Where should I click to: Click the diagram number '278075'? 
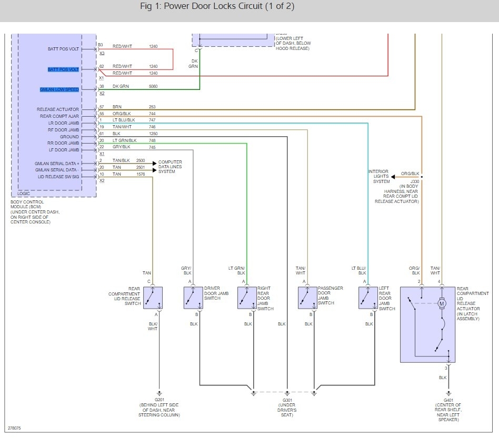(14, 429)
